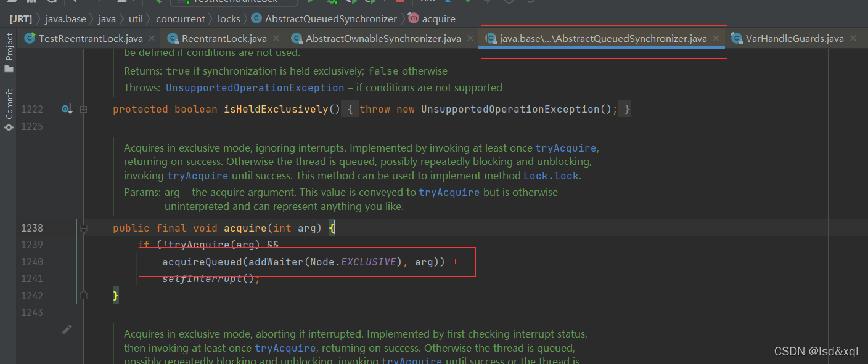Click the addWaiter call on line 1240

pyautogui.click(x=276, y=262)
